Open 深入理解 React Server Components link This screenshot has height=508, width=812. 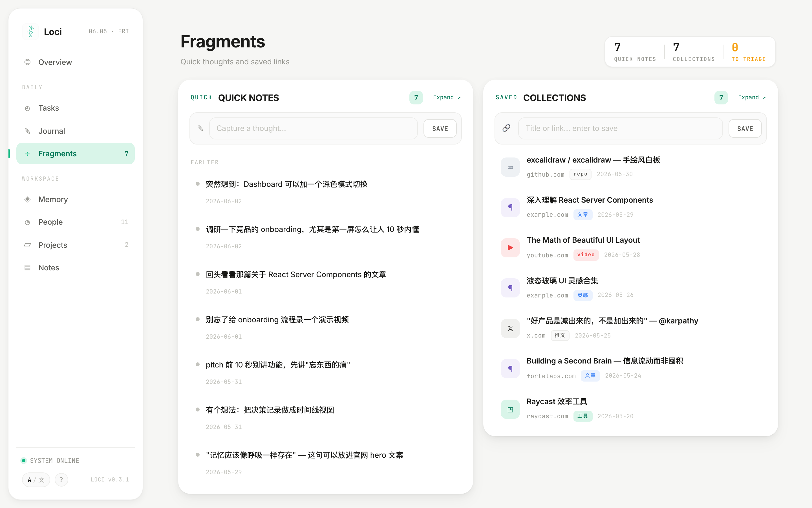pos(590,200)
